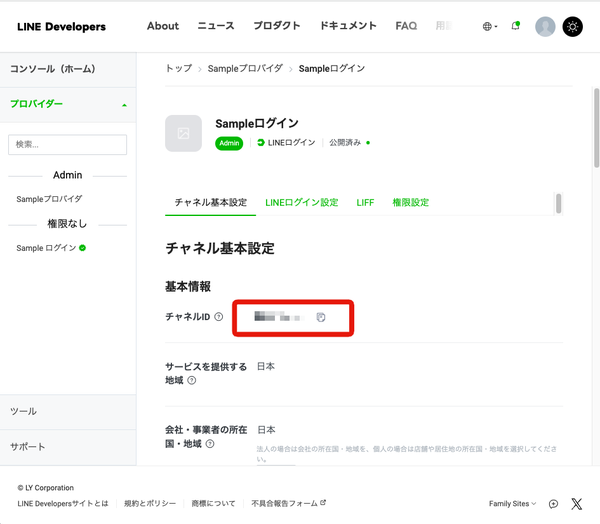Open the FAQ menu item

pyautogui.click(x=406, y=26)
